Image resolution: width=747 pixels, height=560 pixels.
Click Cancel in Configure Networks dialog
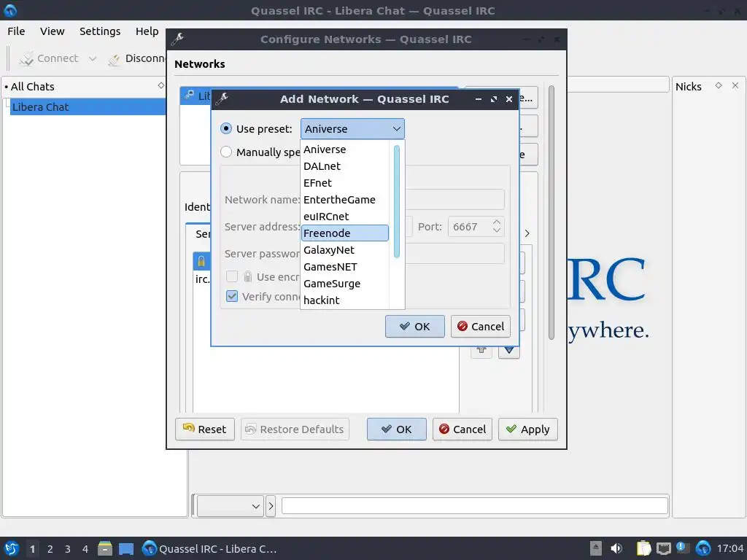click(462, 429)
